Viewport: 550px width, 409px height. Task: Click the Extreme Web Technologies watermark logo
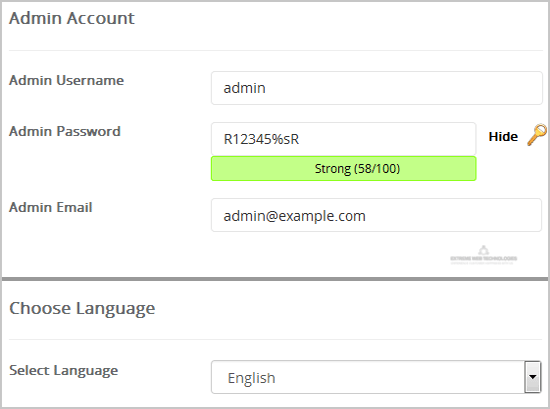(483, 255)
